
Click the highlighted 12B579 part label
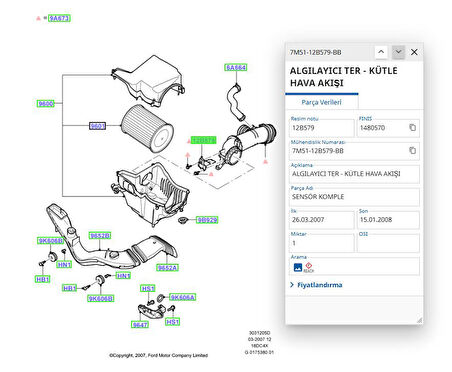[x=203, y=140]
